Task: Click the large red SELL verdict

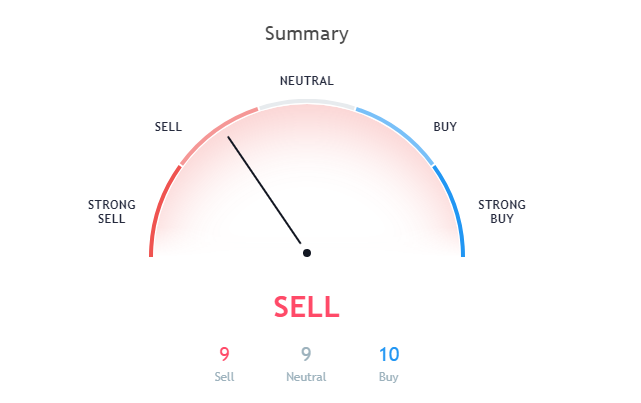Action: point(307,307)
